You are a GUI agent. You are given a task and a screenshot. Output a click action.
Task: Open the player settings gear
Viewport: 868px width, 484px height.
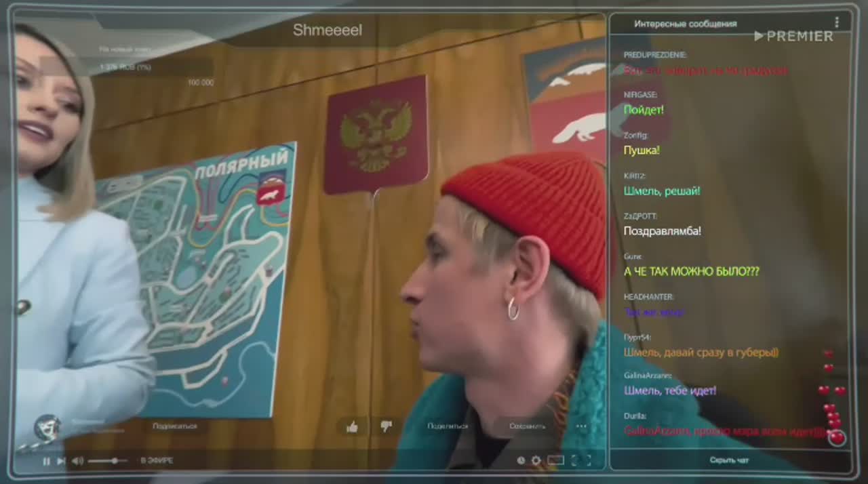(536, 461)
